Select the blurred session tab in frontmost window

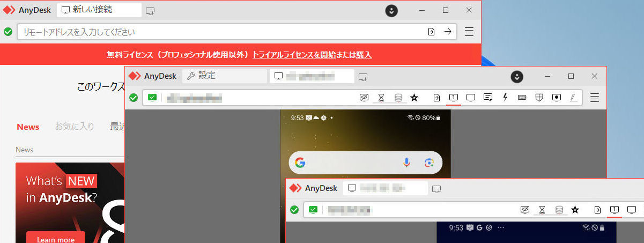(x=386, y=188)
